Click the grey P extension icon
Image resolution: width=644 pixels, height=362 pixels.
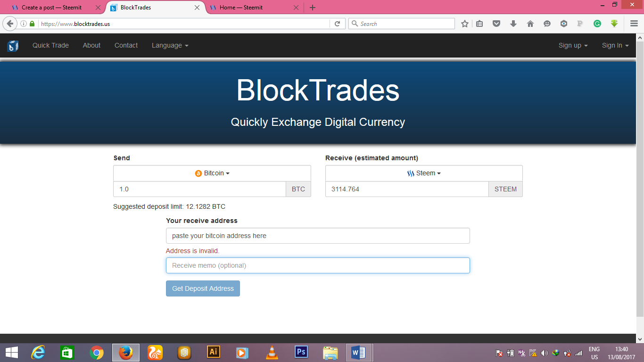580,24
